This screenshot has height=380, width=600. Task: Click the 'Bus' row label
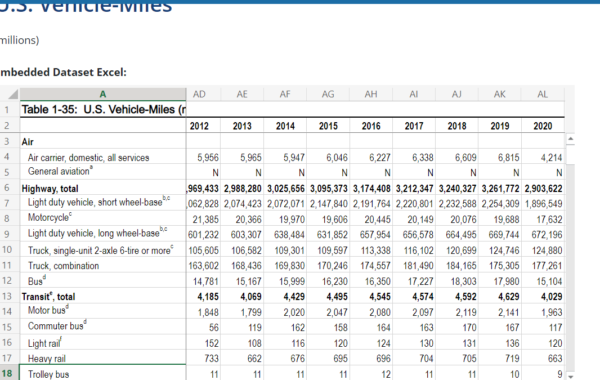pos(37,281)
